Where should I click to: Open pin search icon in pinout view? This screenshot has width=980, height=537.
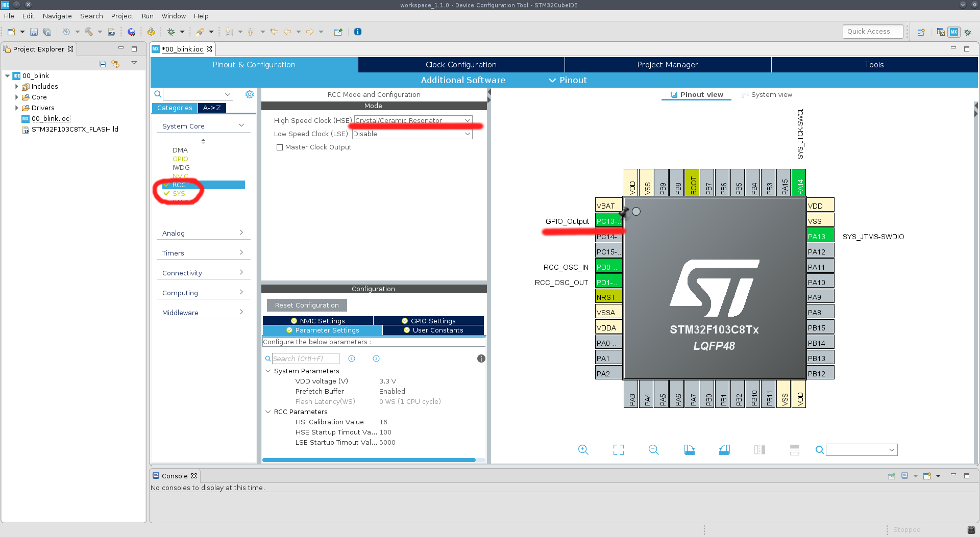pos(819,450)
